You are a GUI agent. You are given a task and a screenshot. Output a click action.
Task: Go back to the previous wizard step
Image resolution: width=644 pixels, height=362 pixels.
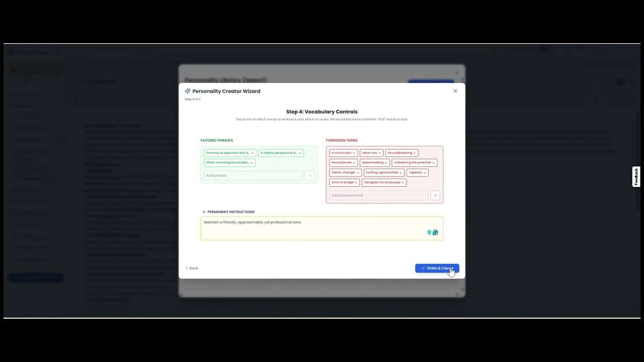point(192,268)
